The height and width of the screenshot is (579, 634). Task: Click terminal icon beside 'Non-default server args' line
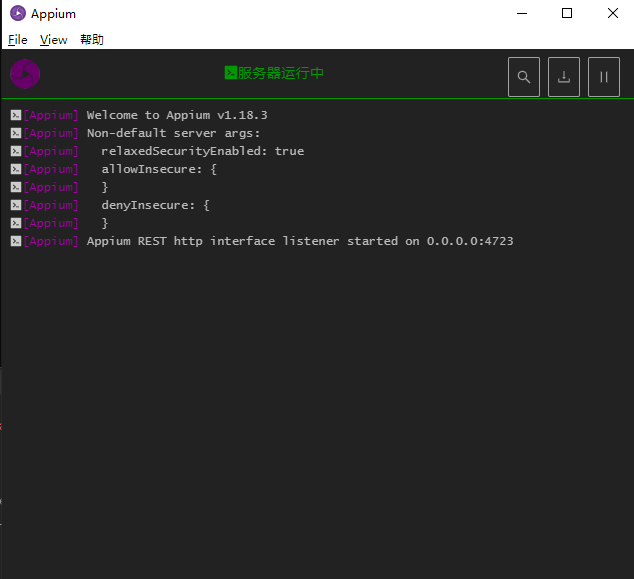[x=16, y=133]
